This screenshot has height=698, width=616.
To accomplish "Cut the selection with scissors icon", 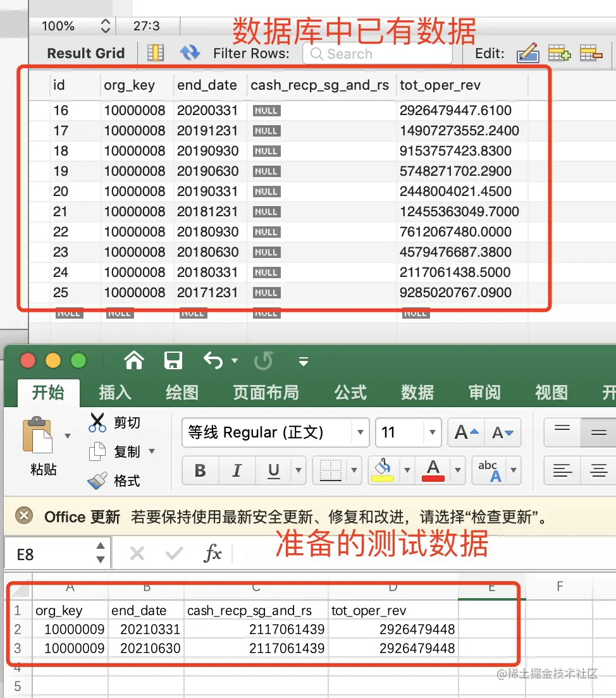I will click(x=97, y=422).
